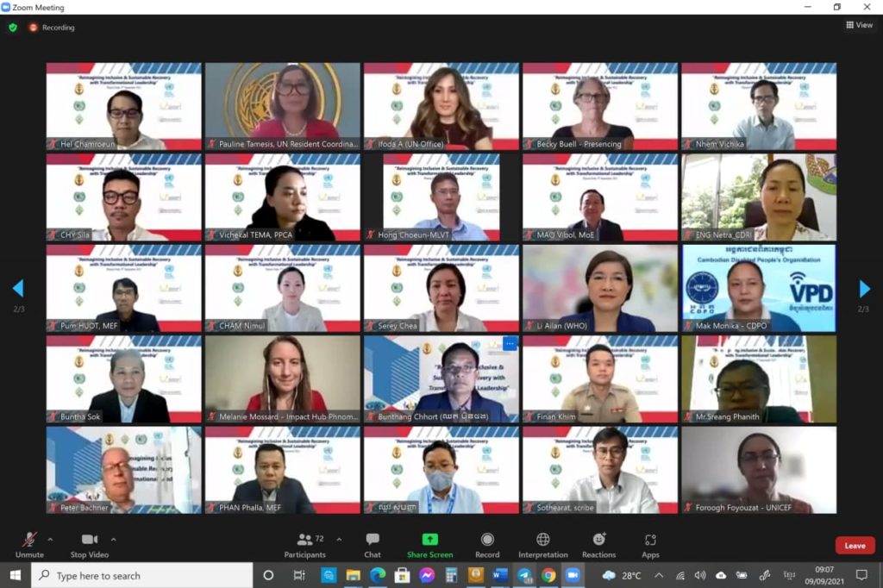Select Melanie Mossard video tile
This screenshot has width=883, height=588.
click(x=282, y=379)
